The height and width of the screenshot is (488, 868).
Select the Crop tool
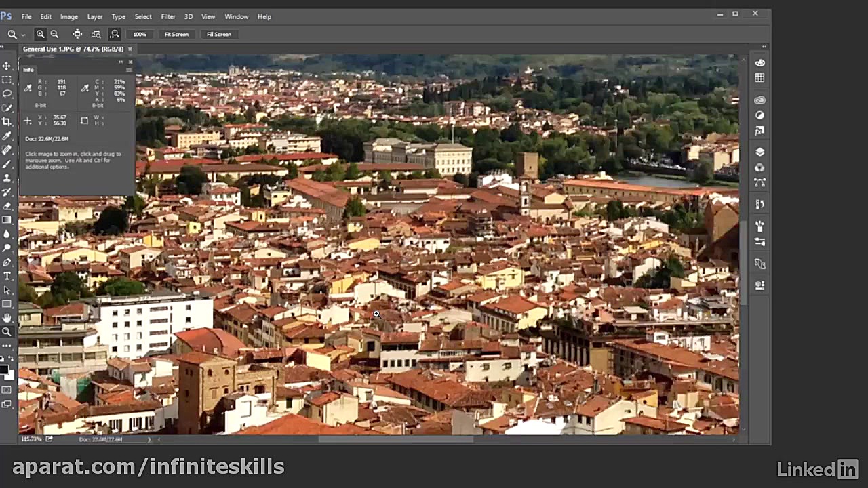pyautogui.click(x=7, y=122)
